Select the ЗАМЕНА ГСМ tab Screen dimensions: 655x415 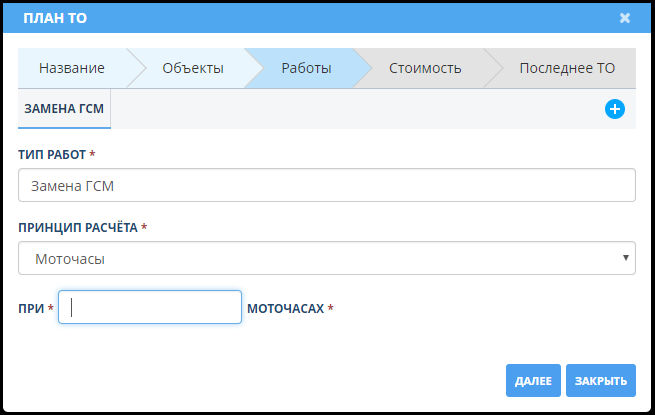(x=64, y=109)
